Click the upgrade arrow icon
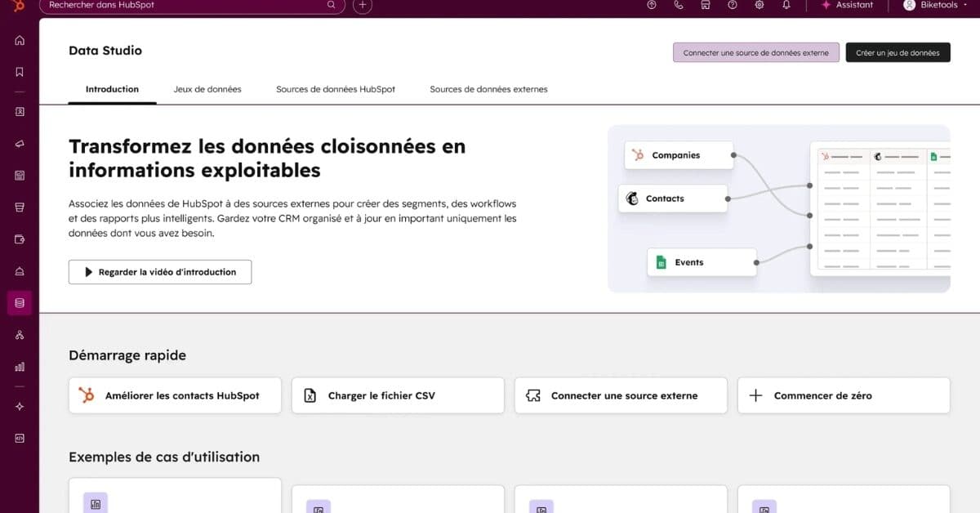Viewport: 980px width, 513px height. [x=651, y=5]
